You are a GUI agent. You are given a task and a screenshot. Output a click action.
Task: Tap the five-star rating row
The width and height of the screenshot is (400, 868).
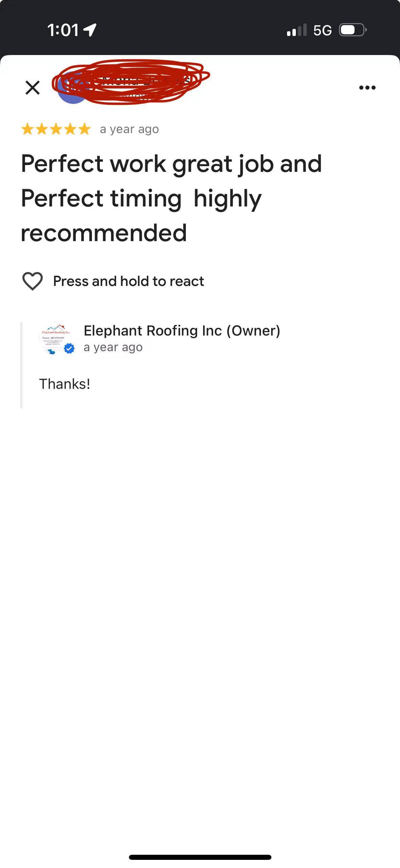click(56, 129)
